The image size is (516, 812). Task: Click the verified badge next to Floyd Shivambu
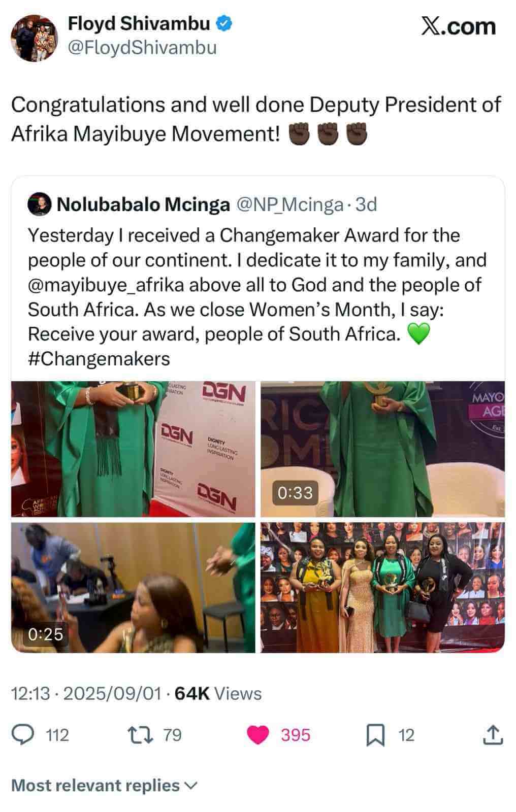click(x=224, y=22)
